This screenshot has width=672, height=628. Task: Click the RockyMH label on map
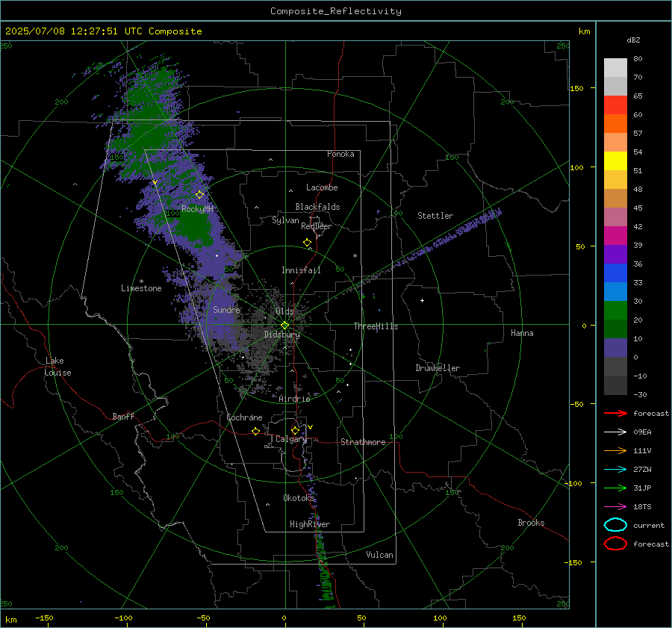198,209
